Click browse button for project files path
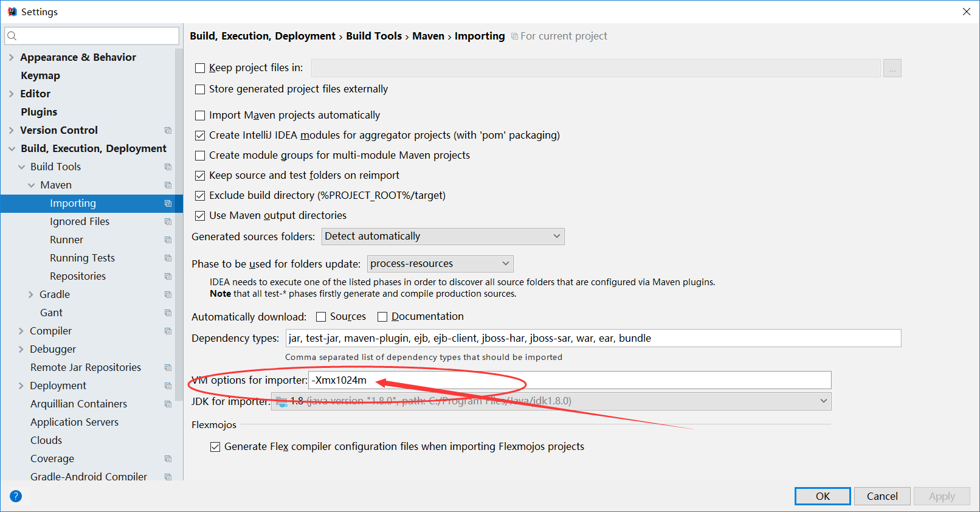 click(892, 68)
